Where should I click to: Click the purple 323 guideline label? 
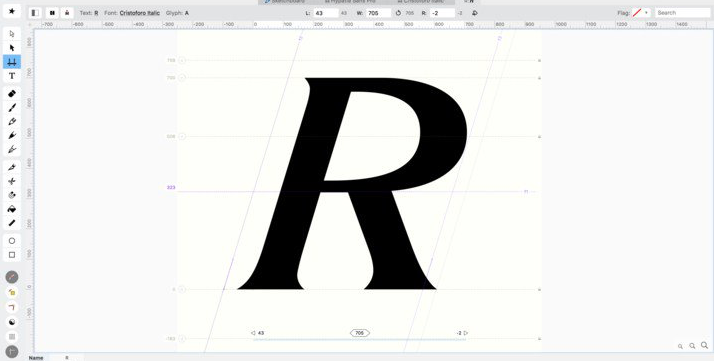(171, 188)
